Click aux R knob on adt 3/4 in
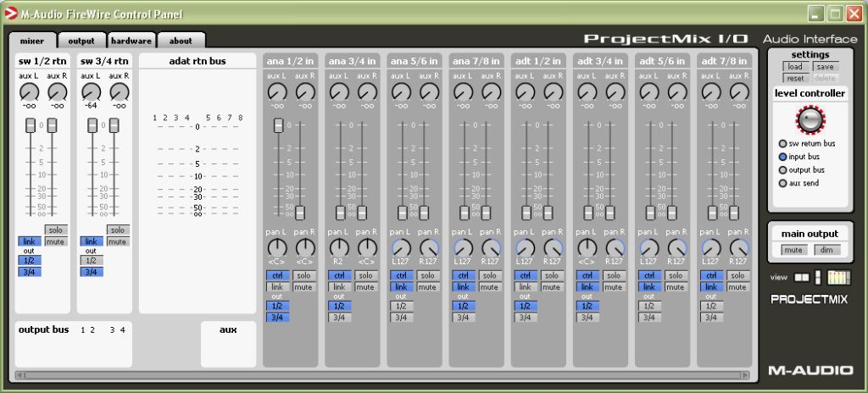The height and width of the screenshot is (393, 868). coord(615,91)
